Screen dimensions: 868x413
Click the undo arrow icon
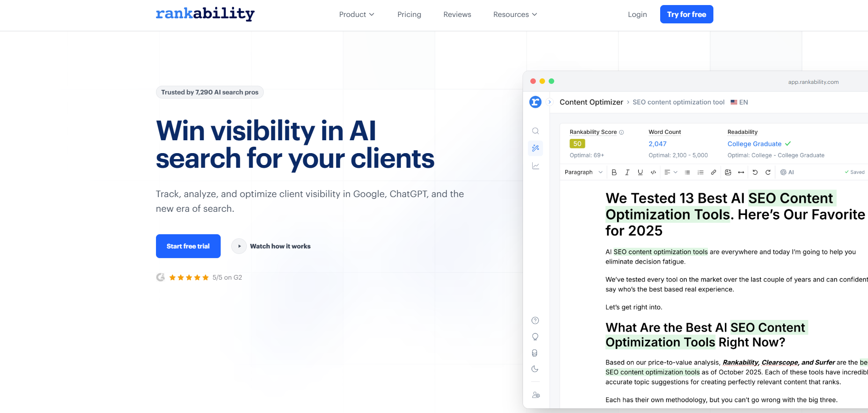coord(755,172)
